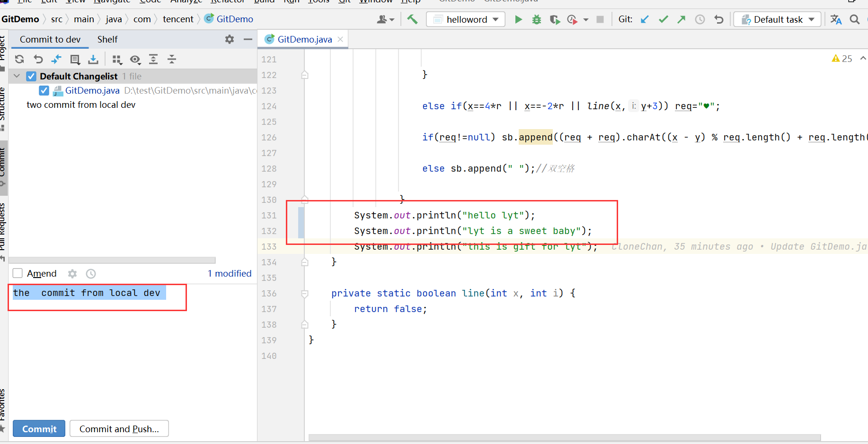Build project with the hammer icon
Screen dimensions: 868x444
tap(412, 19)
